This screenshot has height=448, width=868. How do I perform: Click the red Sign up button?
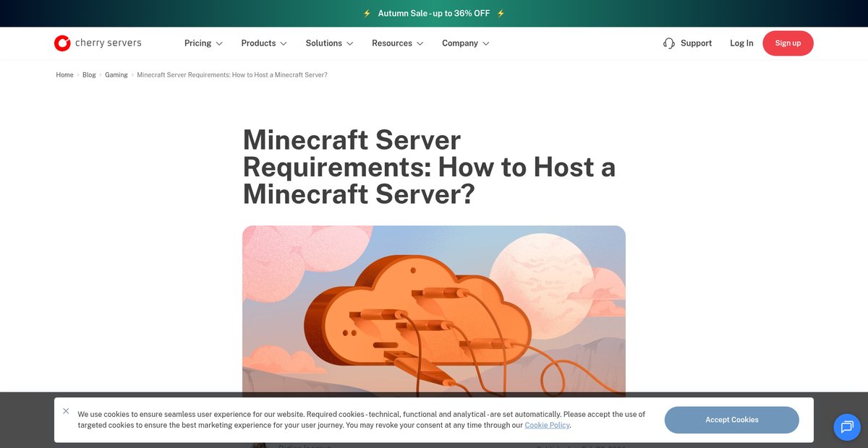pos(788,43)
